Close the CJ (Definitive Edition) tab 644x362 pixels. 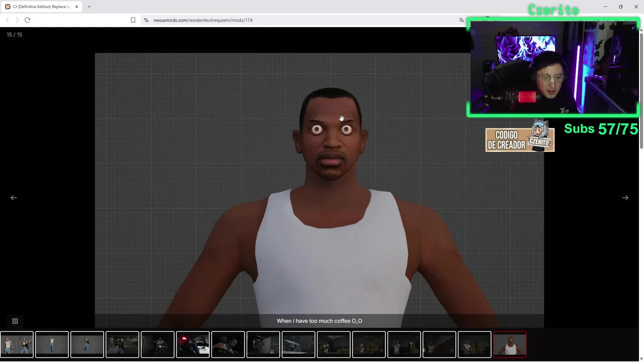point(76,7)
